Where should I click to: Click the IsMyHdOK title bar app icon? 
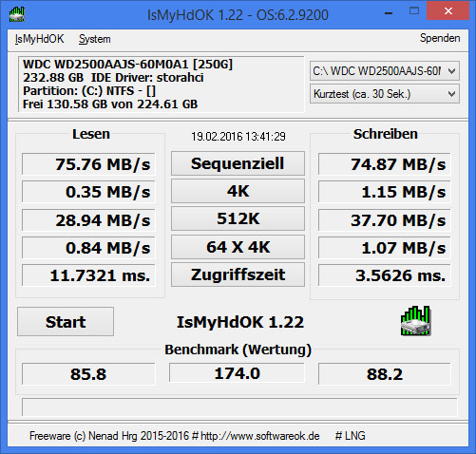[x=17, y=14]
